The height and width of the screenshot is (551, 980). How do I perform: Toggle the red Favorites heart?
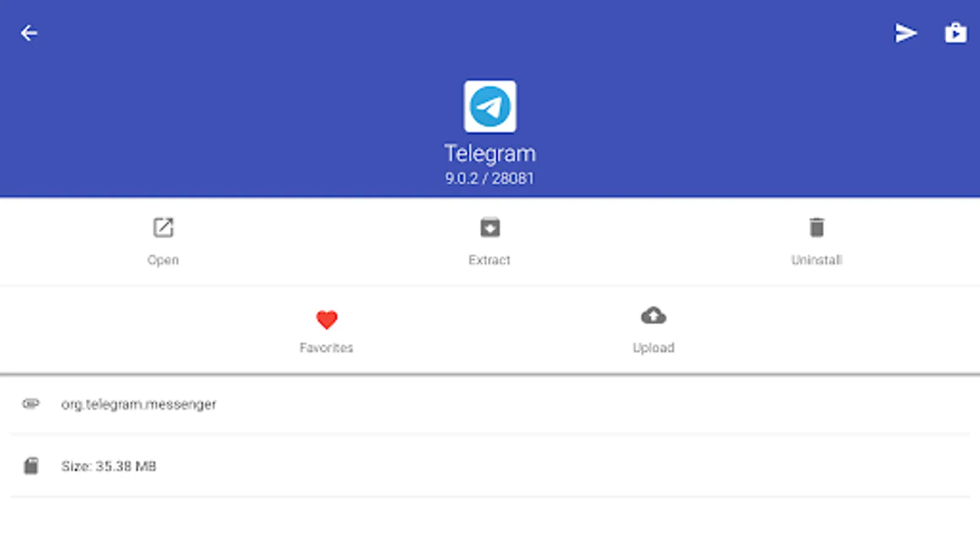tap(326, 319)
